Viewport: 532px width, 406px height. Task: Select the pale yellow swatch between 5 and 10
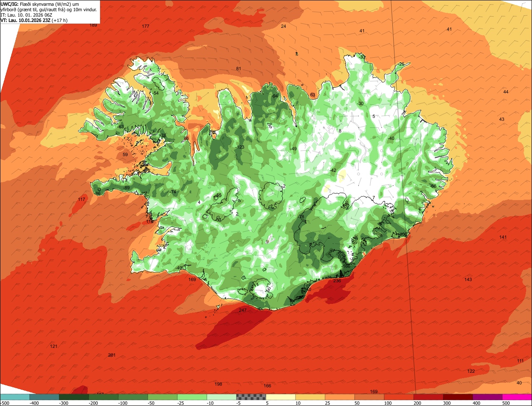(x=281, y=397)
